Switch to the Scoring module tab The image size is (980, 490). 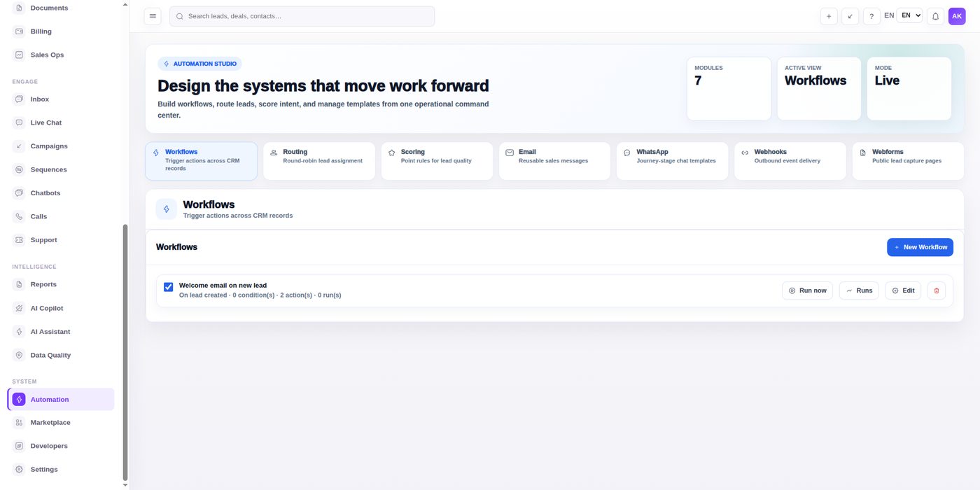437,161
